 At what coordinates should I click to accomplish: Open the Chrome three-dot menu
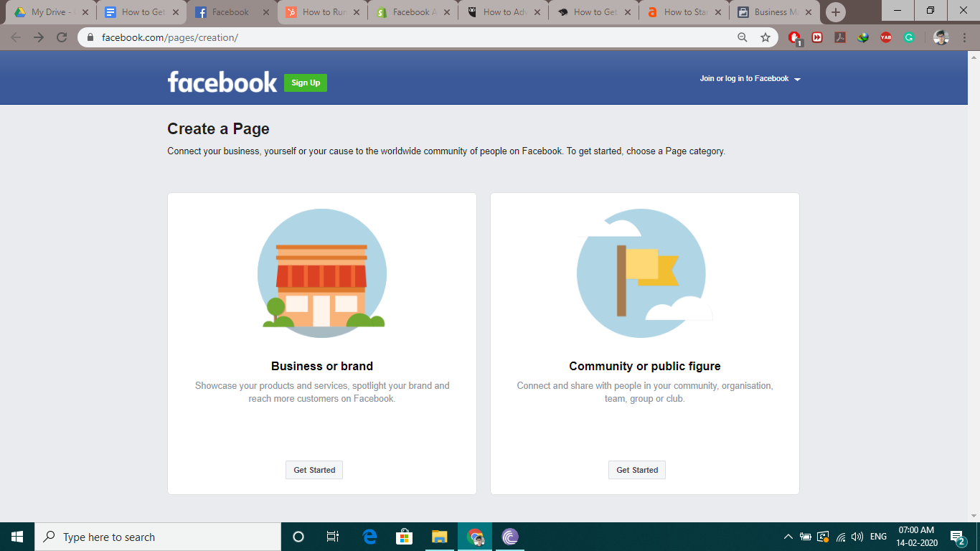click(x=965, y=37)
